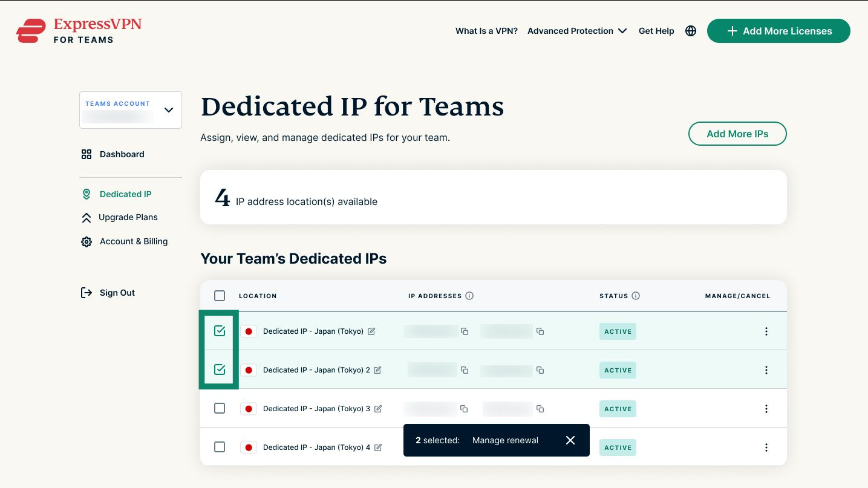
Task: Click the Sign Out arrow icon
Action: [x=86, y=293]
